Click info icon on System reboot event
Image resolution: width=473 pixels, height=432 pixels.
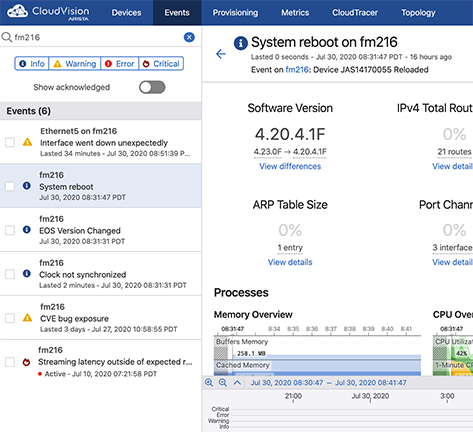pos(27,186)
